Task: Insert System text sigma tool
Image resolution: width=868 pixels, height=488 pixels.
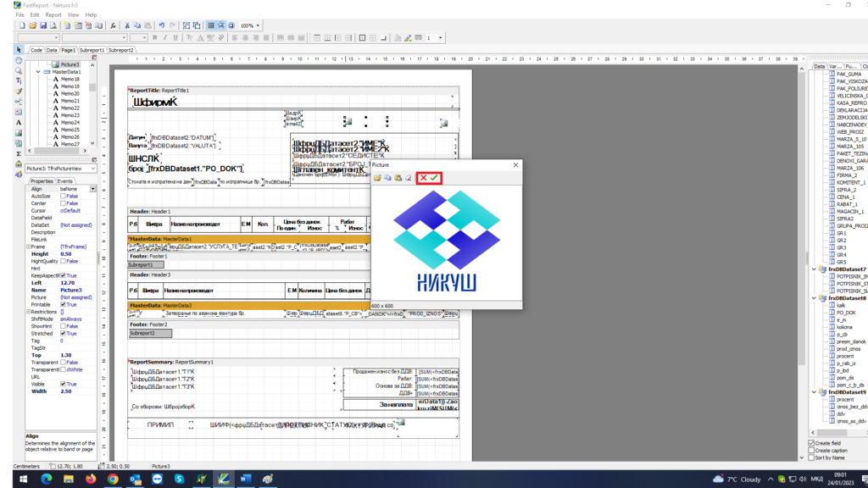Action: click(19, 154)
